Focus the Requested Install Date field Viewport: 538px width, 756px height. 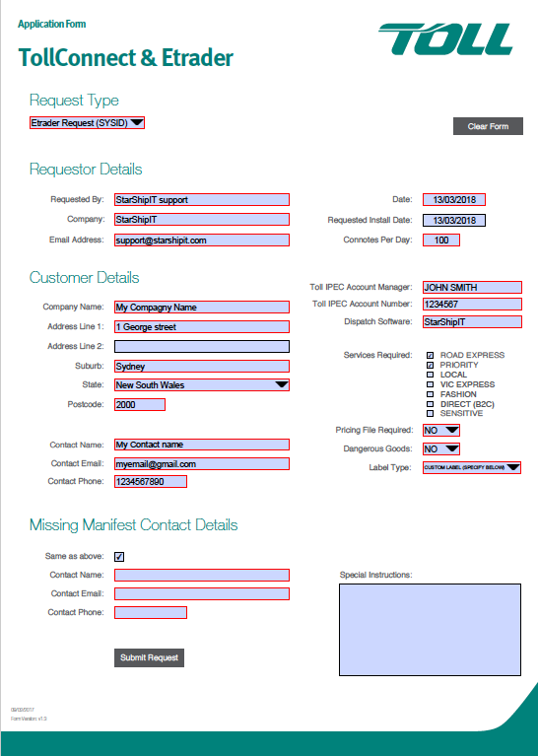(x=454, y=221)
